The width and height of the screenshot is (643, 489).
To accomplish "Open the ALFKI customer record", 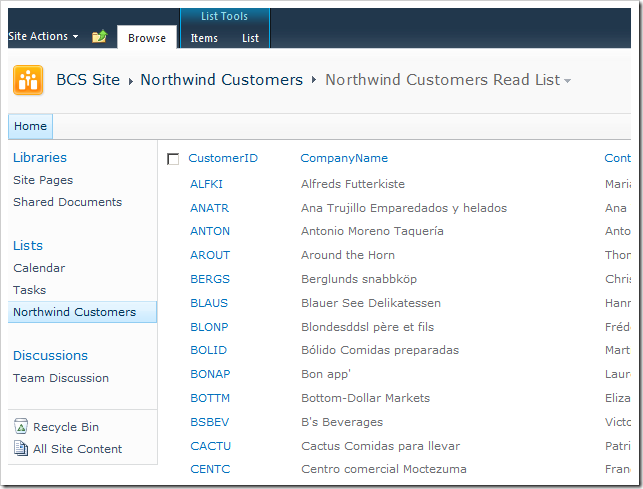I will pos(206,184).
